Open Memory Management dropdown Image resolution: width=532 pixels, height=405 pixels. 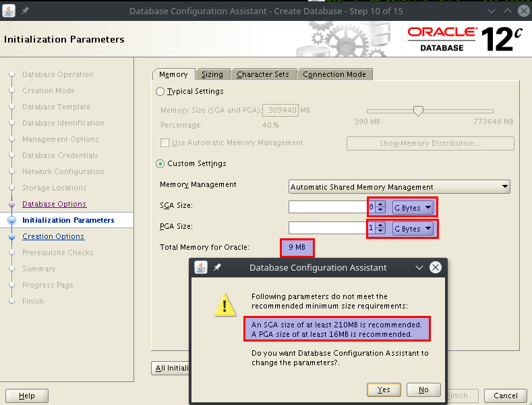[x=399, y=187]
